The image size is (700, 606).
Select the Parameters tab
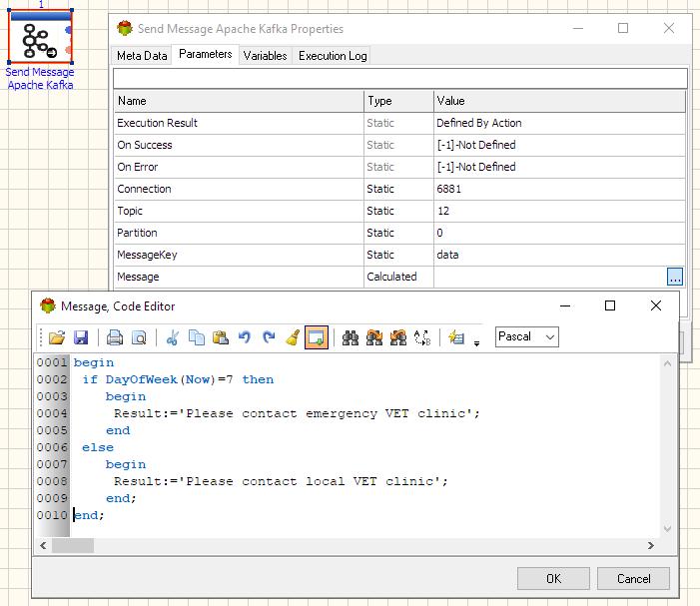(x=206, y=54)
